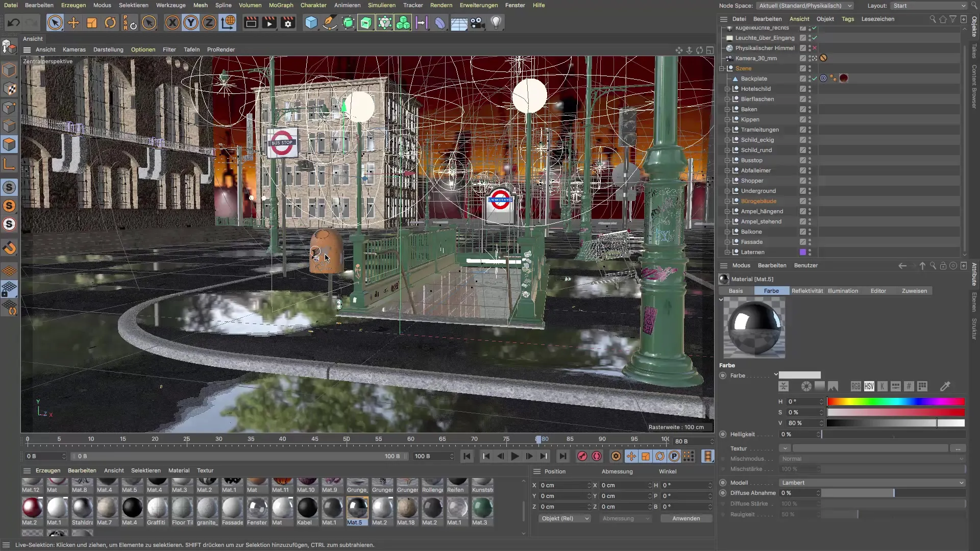Switch to the Reflektivität tab
This screenshot has width=980, height=551.
[807, 291]
